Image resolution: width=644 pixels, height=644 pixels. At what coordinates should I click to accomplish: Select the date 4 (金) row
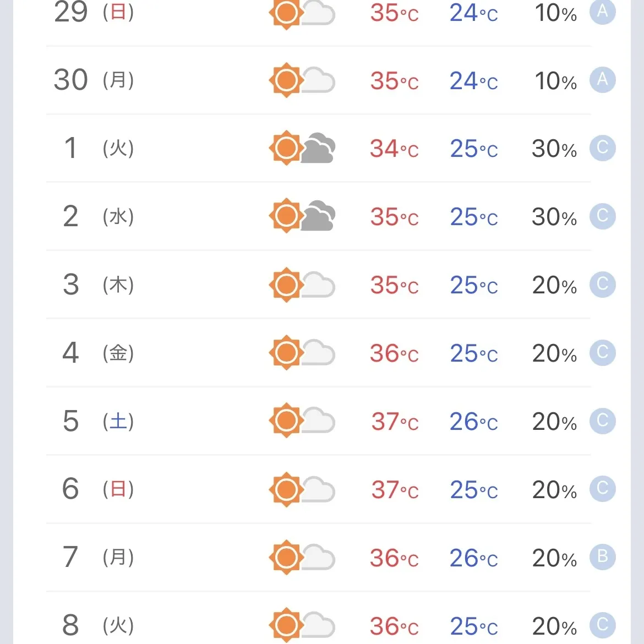(x=318, y=353)
